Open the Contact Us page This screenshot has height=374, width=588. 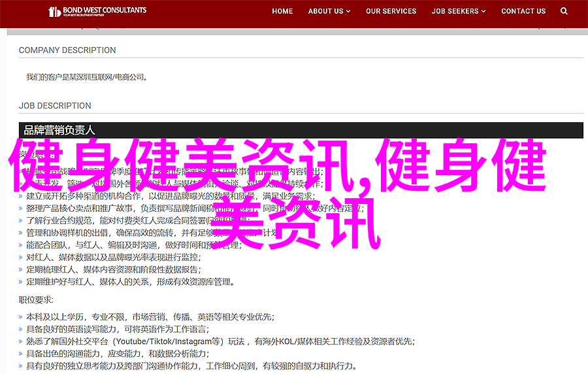pos(523,11)
